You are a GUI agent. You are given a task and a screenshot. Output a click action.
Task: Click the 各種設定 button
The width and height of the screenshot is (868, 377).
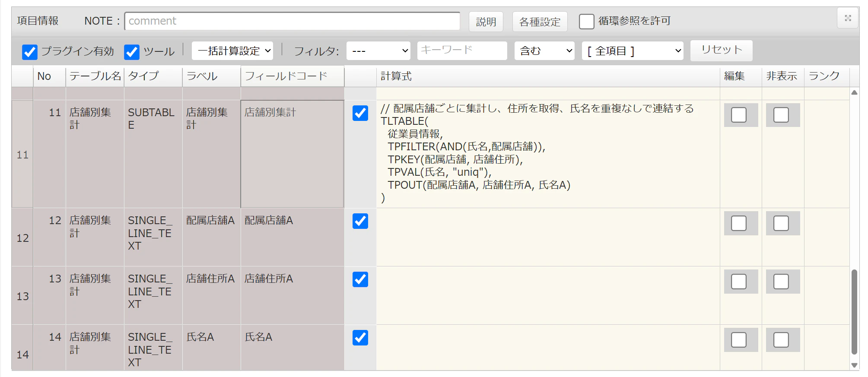tap(540, 22)
